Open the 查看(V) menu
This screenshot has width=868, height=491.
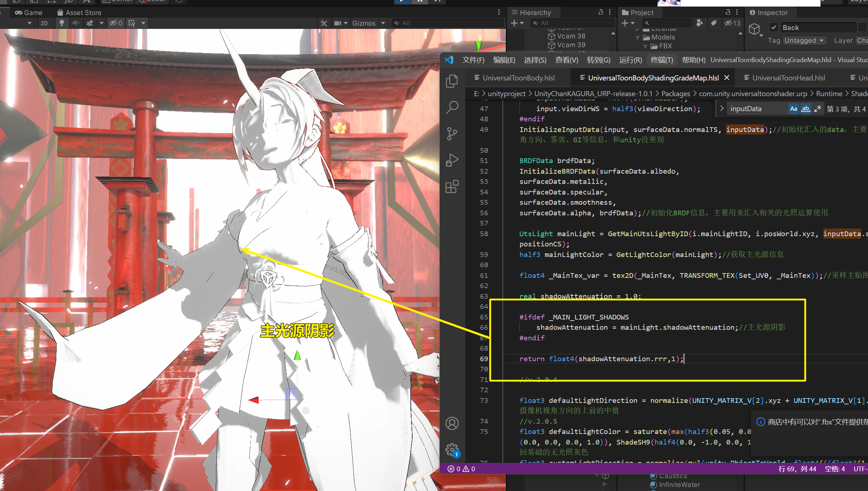pyautogui.click(x=566, y=60)
